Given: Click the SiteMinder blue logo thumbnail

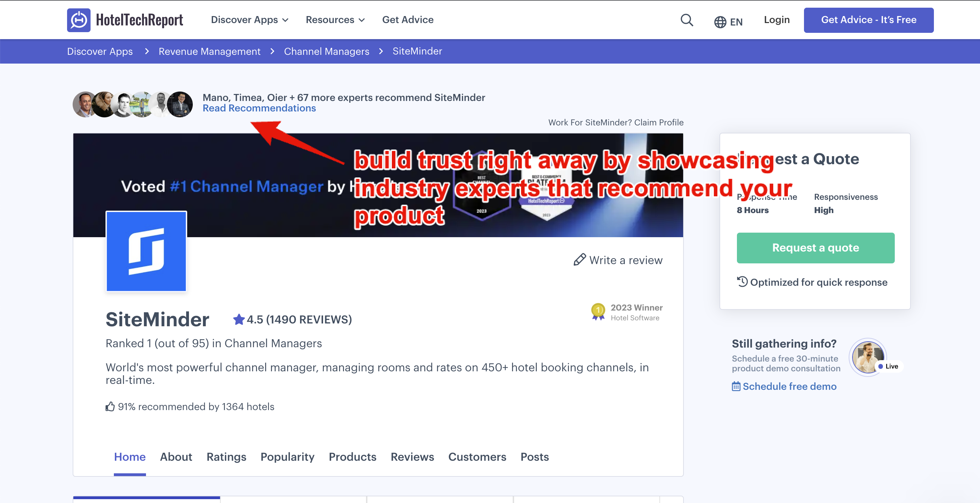Looking at the screenshot, I should point(146,251).
